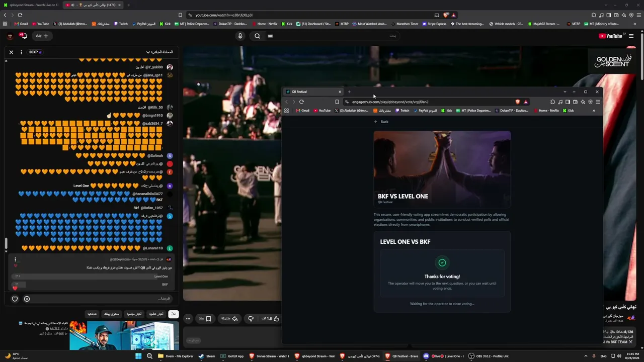This screenshot has height=362, width=644.
Task: Open YouTube voice search microphone
Action: point(240,36)
